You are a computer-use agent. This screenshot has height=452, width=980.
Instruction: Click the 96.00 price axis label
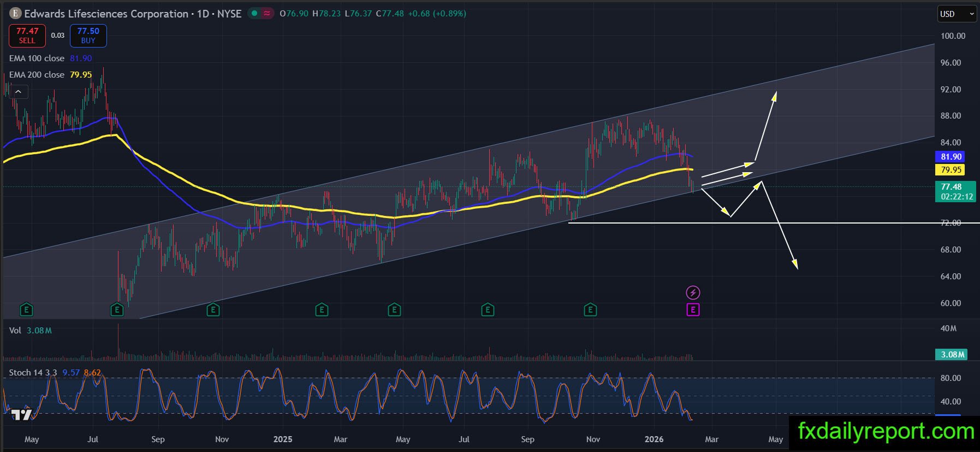tap(951, 63)
